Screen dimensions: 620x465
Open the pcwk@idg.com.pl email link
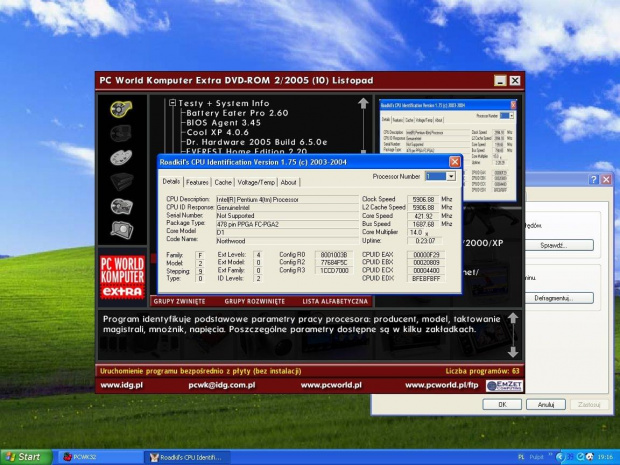(x=221, y=385)
